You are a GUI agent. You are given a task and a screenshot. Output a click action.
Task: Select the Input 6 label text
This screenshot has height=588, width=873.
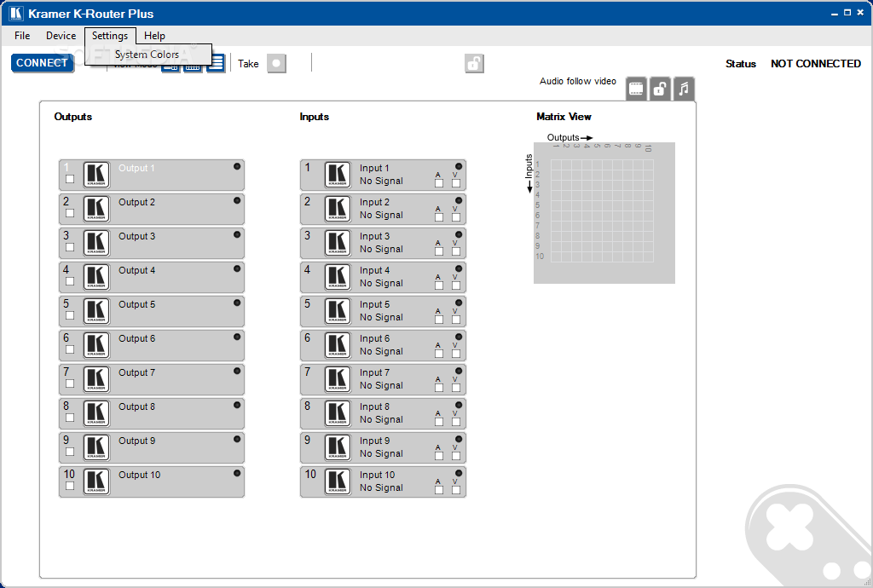[x=374, y=338]
